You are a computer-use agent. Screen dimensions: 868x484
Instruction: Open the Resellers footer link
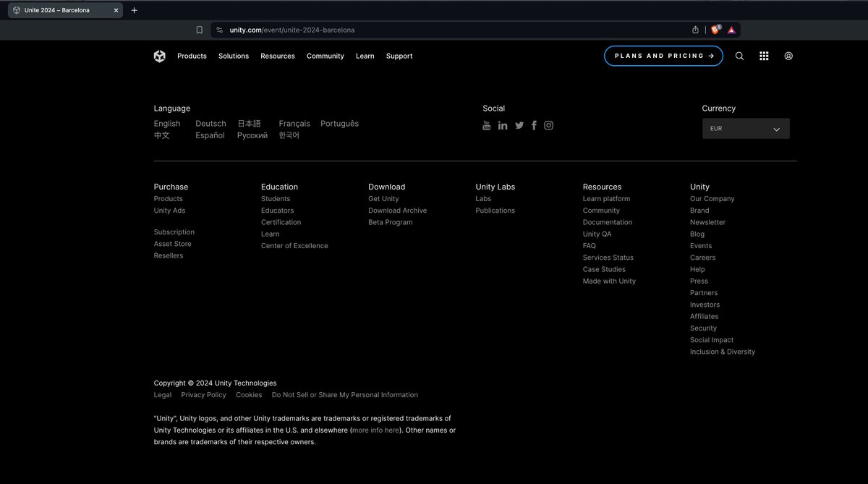(169, 255)
